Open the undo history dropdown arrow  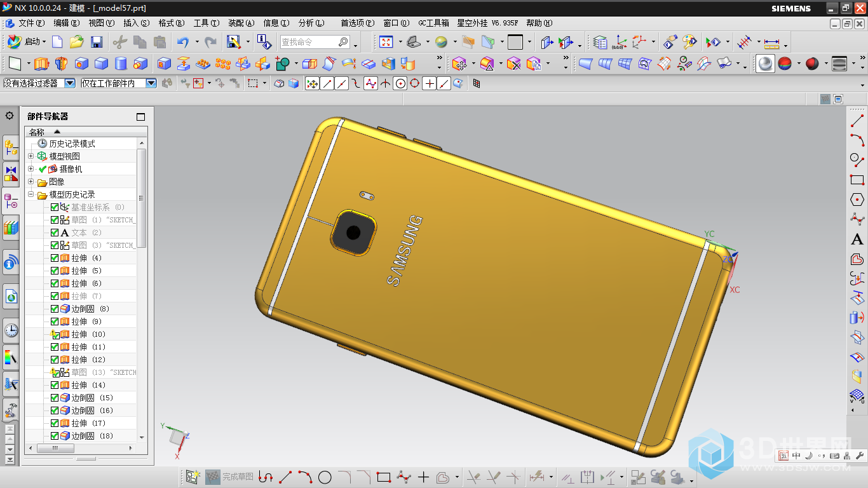(196, 43)
